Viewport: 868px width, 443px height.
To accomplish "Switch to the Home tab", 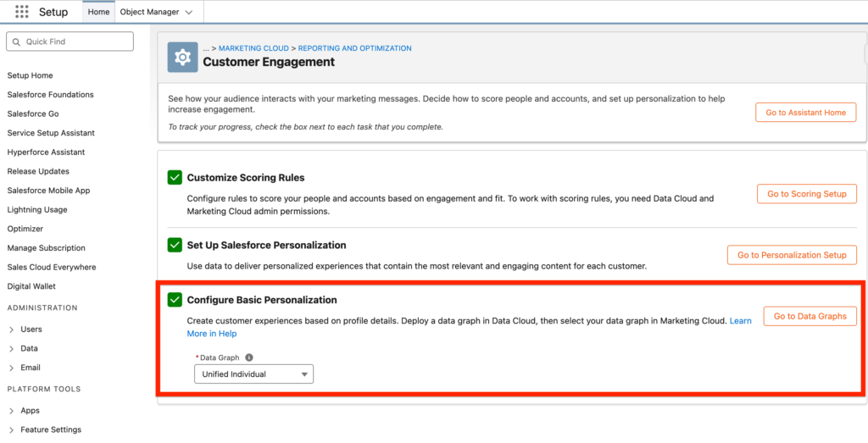I will click(x=98, y=13).
